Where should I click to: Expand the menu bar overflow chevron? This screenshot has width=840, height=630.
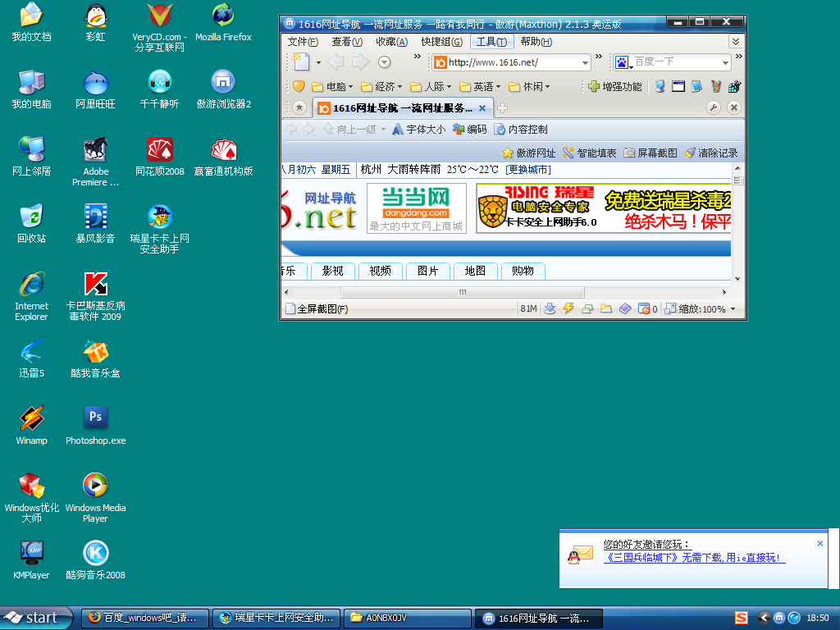click(736, 41)
